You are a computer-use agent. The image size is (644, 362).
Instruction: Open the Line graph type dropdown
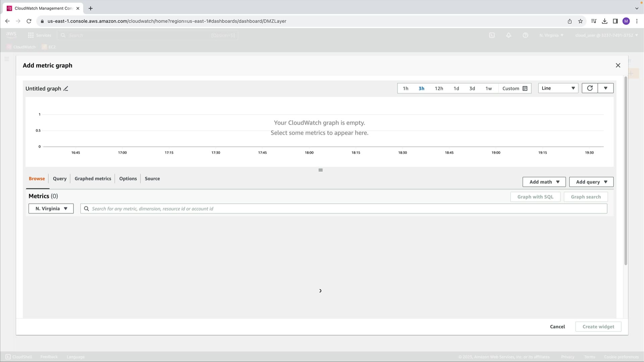558,88
